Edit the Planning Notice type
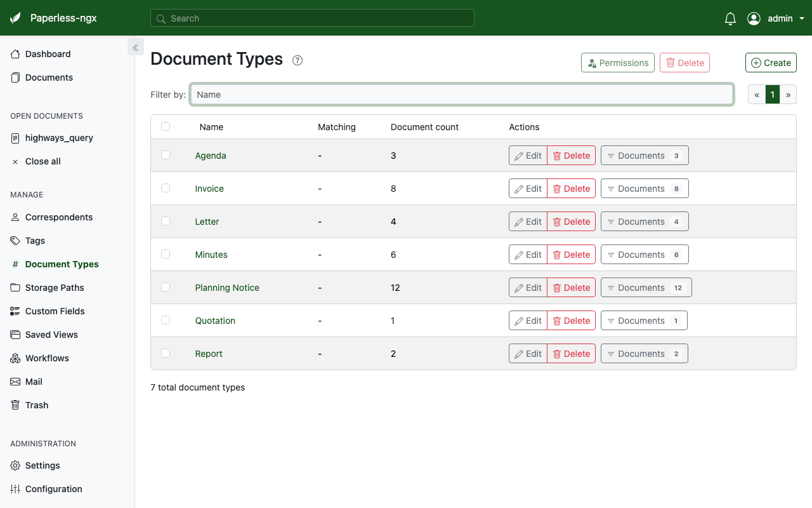Image resolution: width=812 pixels, height=508 pixels. tap(528, 288)
